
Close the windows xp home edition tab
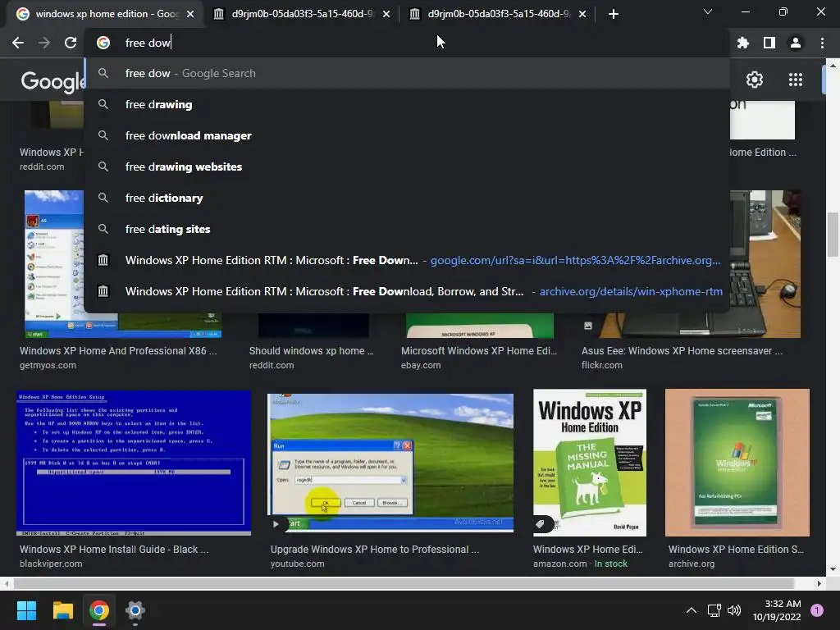click(x=190, y=15)
